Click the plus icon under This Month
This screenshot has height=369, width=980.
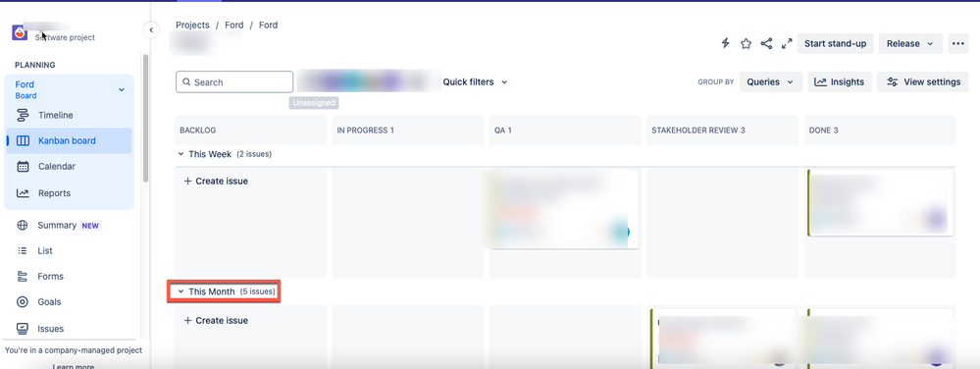click(x=187, y=320)
